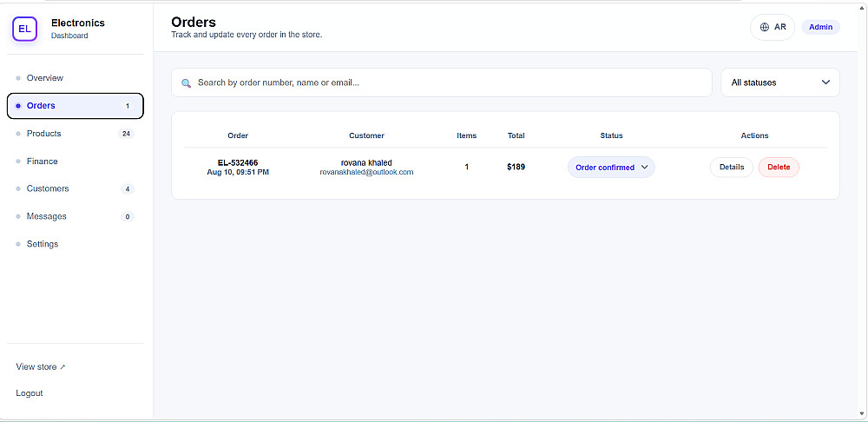This screenshot has width=868, height=422.
Task: Click the chevron on the All statuses filter
Action: coord(825,82)
